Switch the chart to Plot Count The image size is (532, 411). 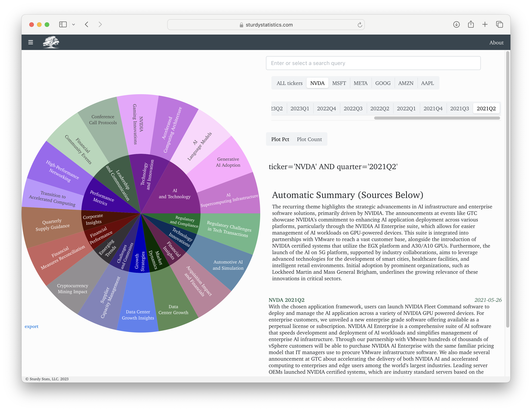(309, 139)
